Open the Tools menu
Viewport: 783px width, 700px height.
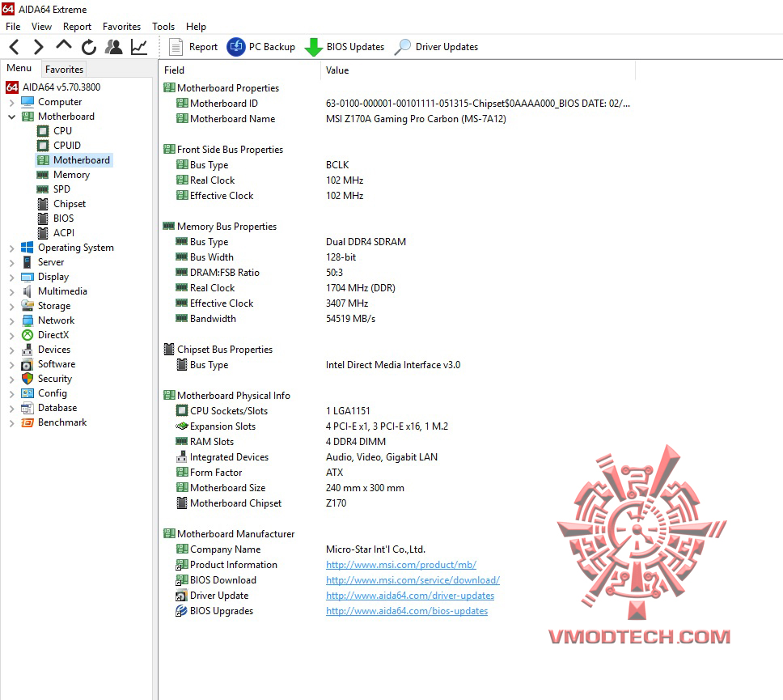pyautogui.click(x=163, y=27)
